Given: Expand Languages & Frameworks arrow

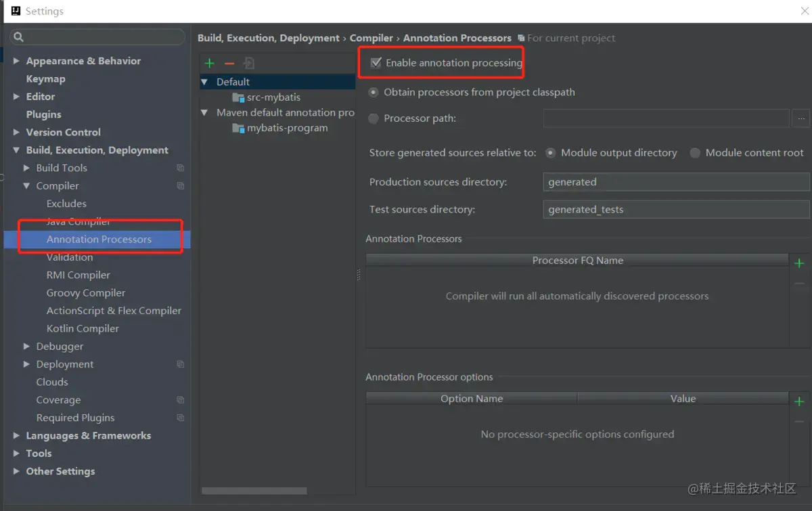Looking at the screenshot, I should tap(16, 436).
